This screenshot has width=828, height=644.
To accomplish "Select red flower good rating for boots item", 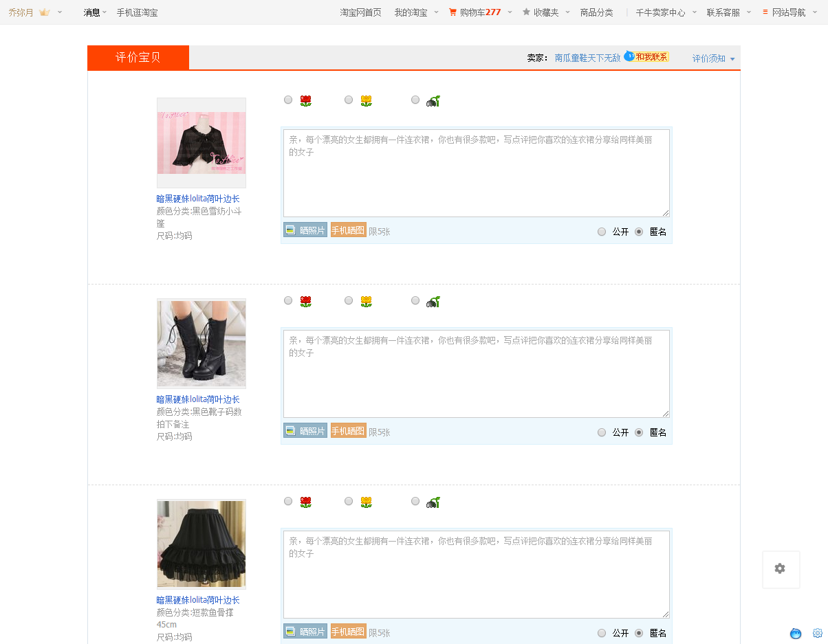I will point(288,300).
